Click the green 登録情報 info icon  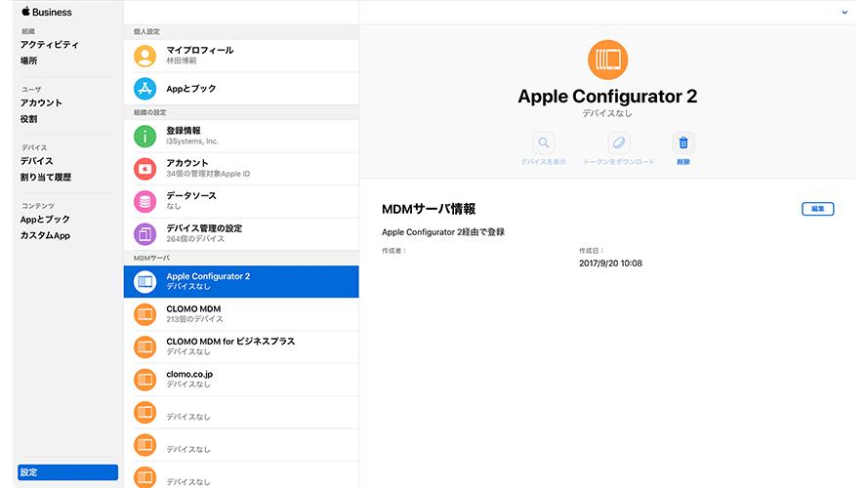145,136
